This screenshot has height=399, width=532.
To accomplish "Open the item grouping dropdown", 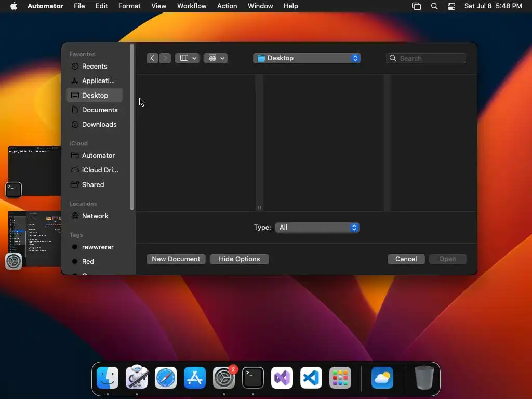I will coord(216,58).
